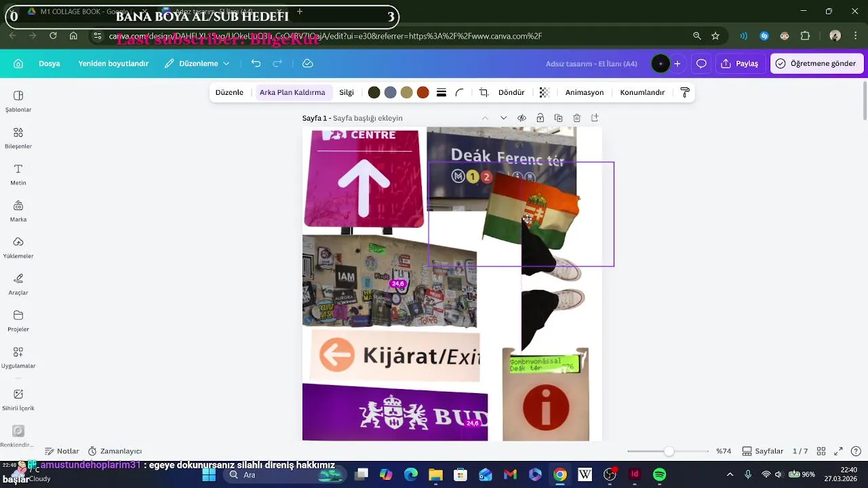Open the transparency checkerboard option
Image resolution: width=868 pixels, height=488 pixels.
544,92
